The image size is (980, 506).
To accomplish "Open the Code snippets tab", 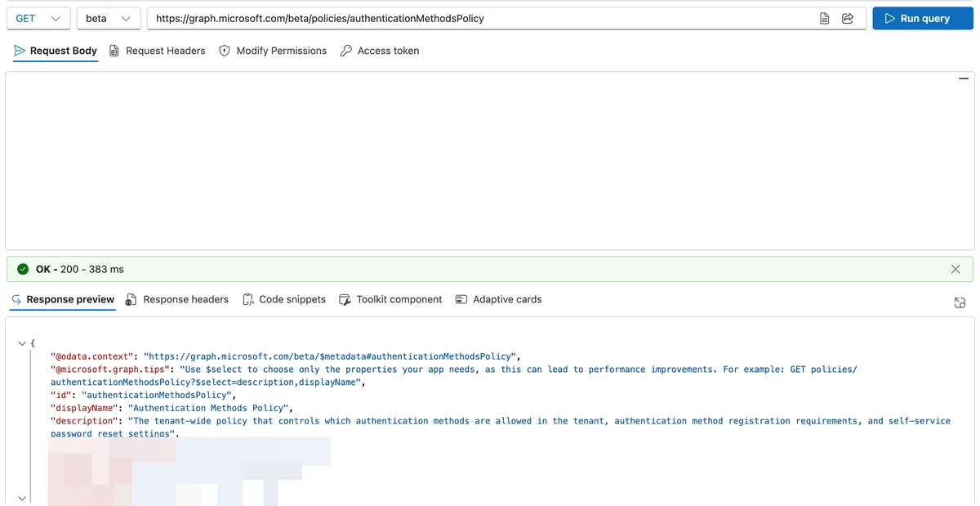I will tap(284, 300).
